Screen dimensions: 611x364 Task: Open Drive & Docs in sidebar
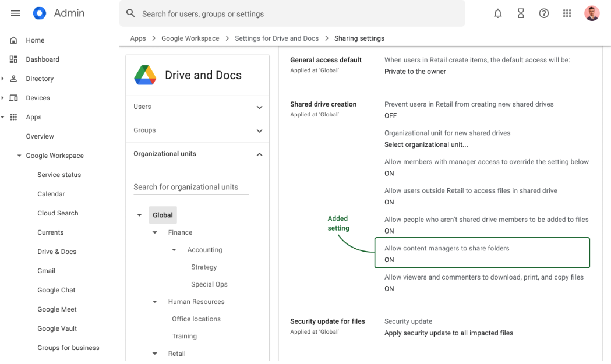pyautogui.click(x=57, y=252)
